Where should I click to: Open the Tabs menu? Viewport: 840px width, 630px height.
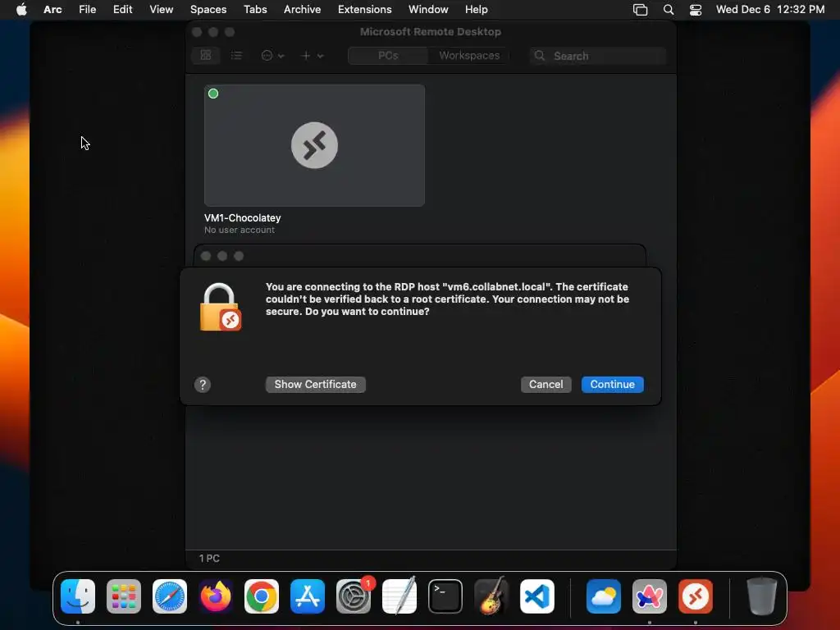(255, 9)
